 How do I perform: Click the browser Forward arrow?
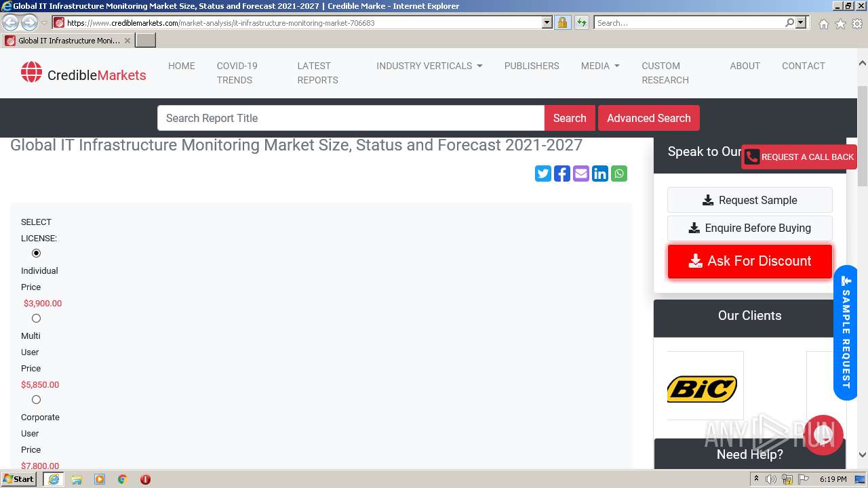pos(29,22)
